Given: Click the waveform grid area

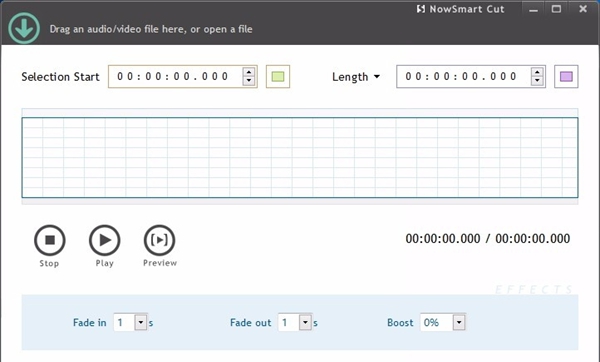Looking at the screenshot, I should click(300, 157).
